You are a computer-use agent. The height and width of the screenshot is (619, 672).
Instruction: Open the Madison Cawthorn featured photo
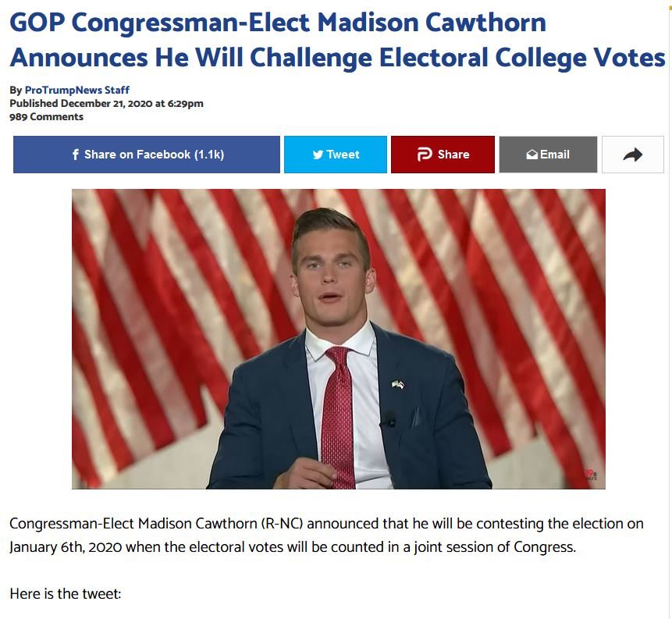[x=338, y=339]
